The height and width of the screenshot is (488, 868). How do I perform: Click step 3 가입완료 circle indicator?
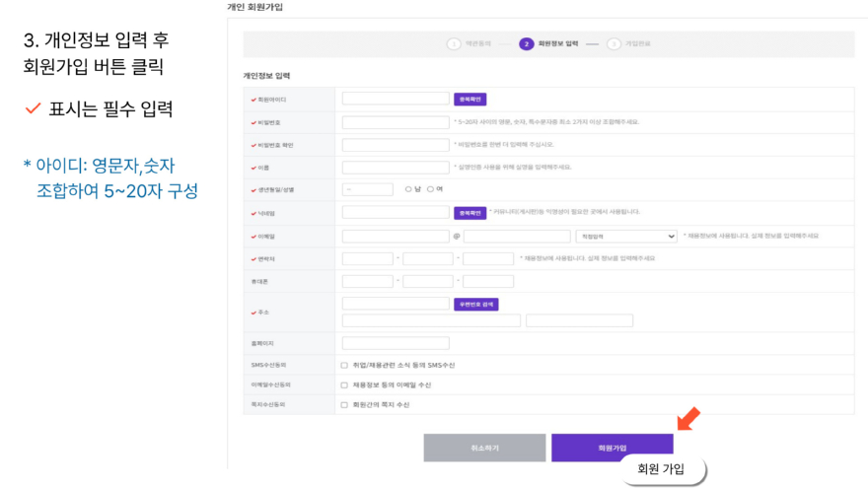point(614,43)
